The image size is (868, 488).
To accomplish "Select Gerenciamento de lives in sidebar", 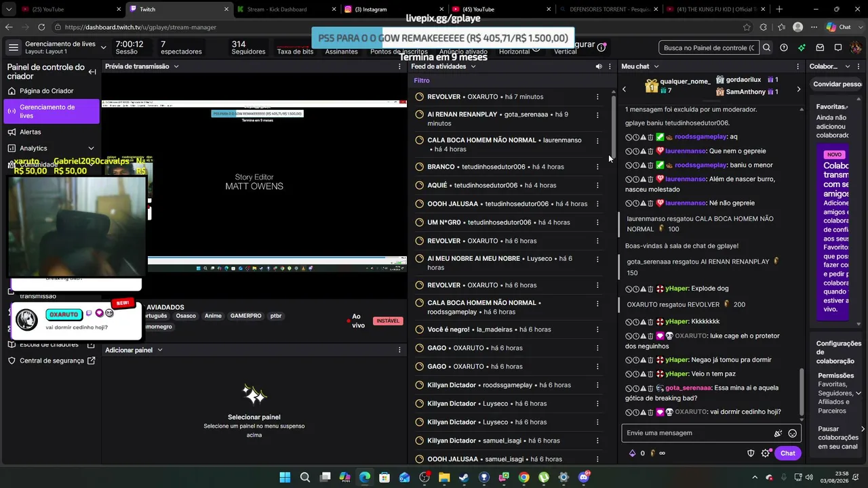I will tap(52, 111).
